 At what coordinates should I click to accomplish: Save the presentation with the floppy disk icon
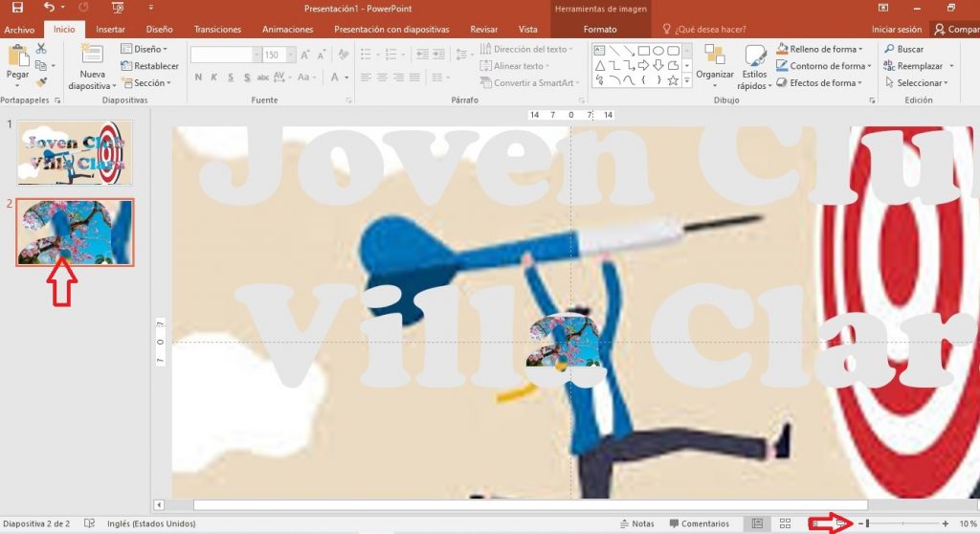coord(17,8)
